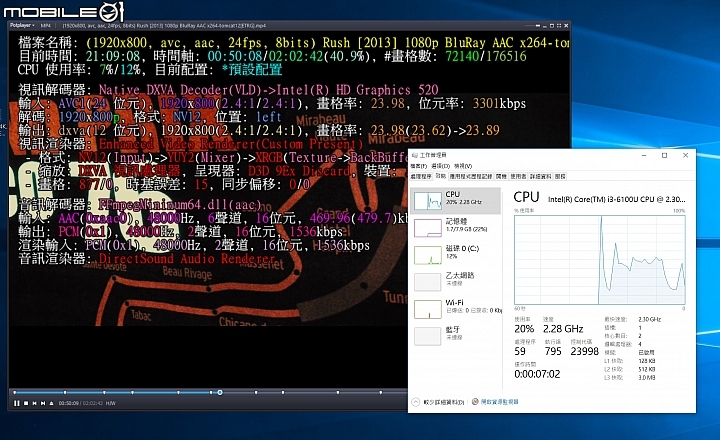Skip to next file in PotPlayer
720x440 pixels.
(x=43, y=403)
